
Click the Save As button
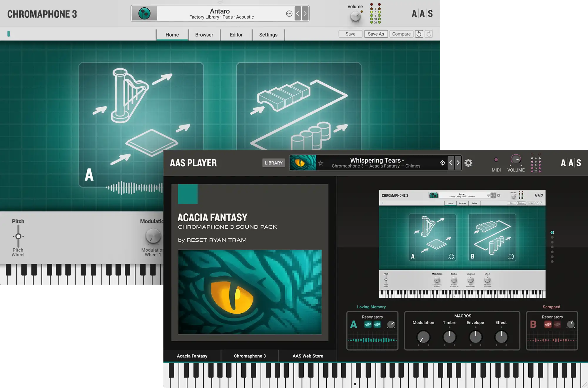pyautogui.click(x=376, y=34)
